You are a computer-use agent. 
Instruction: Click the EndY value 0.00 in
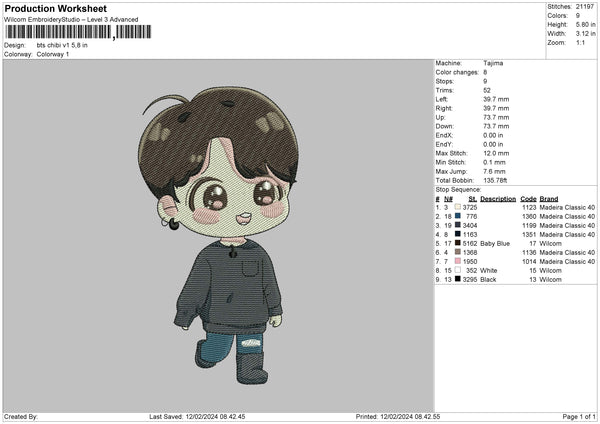tap(493, 145)
